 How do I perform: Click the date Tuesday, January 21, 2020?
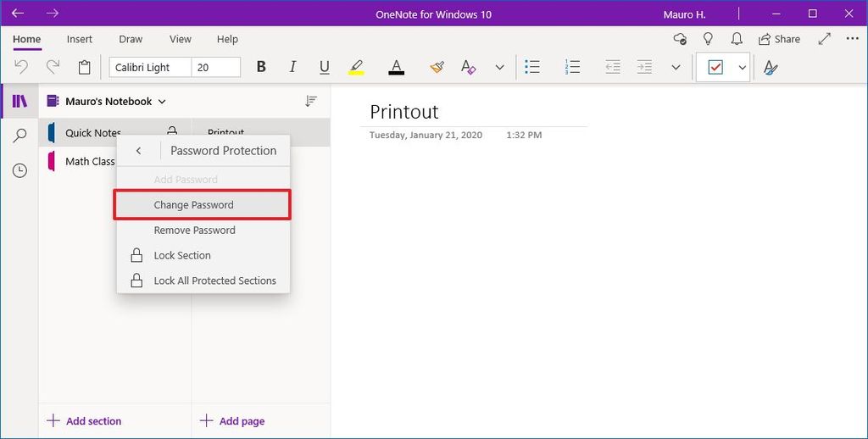click(426, 135)
